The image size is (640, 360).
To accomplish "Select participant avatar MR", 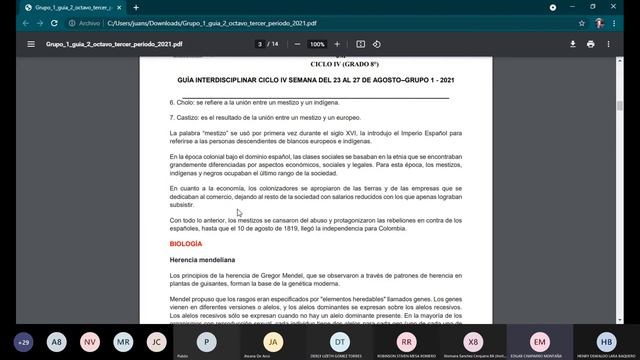I will (x=123, y=342).
